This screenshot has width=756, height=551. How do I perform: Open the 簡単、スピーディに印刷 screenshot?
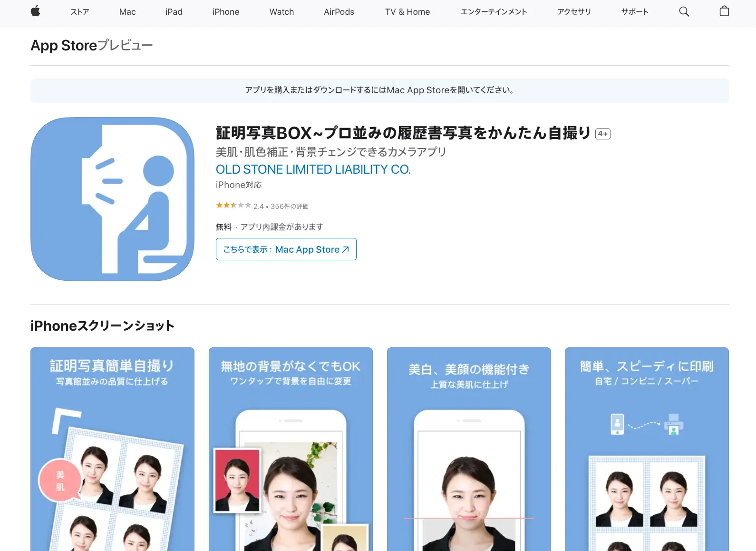click(x=647, y=449)
